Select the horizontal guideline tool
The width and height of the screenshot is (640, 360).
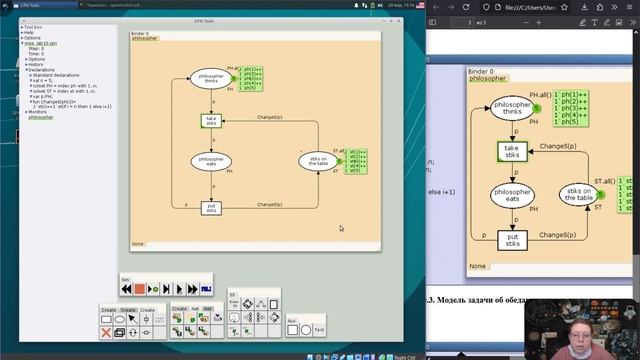click(146, 333)
